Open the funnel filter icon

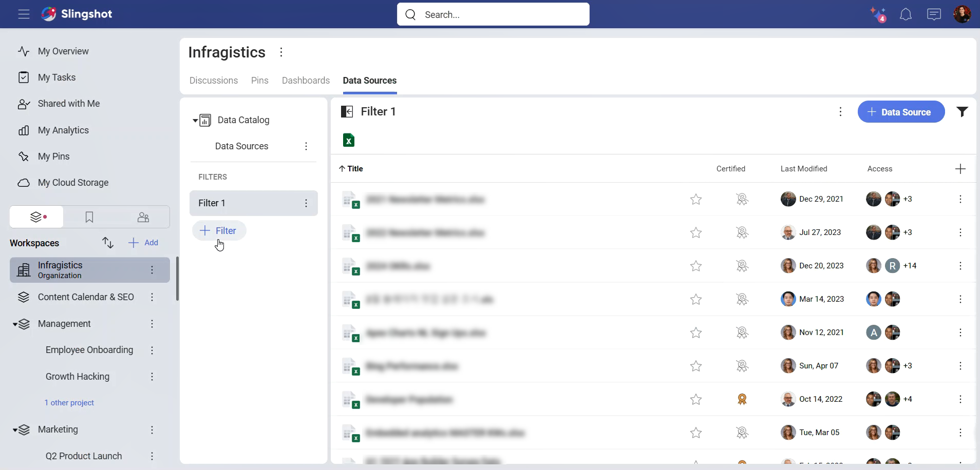pos(962,112)
